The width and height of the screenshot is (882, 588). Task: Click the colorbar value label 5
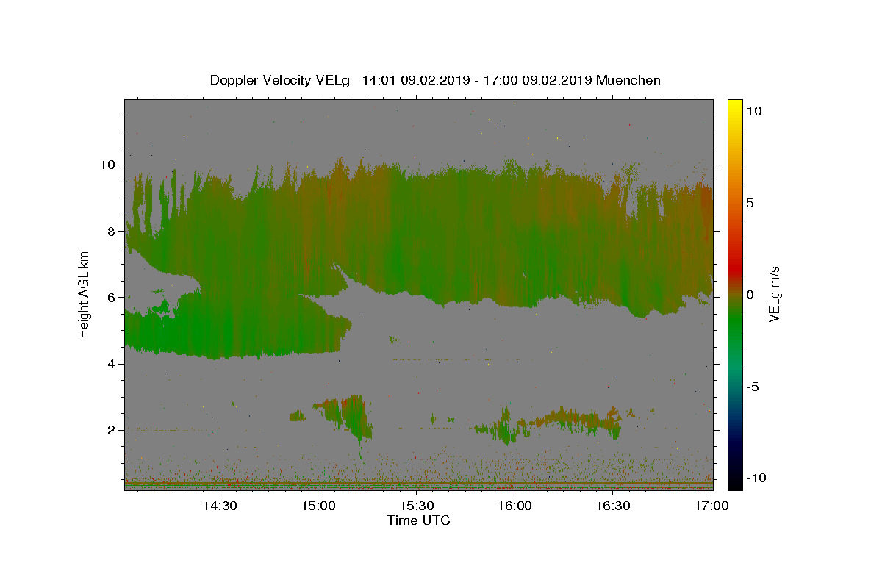point(750,202)
